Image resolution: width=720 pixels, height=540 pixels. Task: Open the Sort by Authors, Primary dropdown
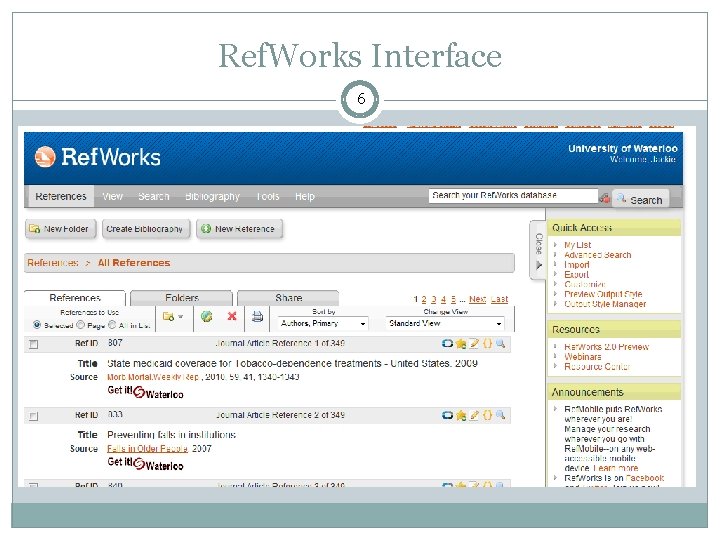[x=323, y=323]
